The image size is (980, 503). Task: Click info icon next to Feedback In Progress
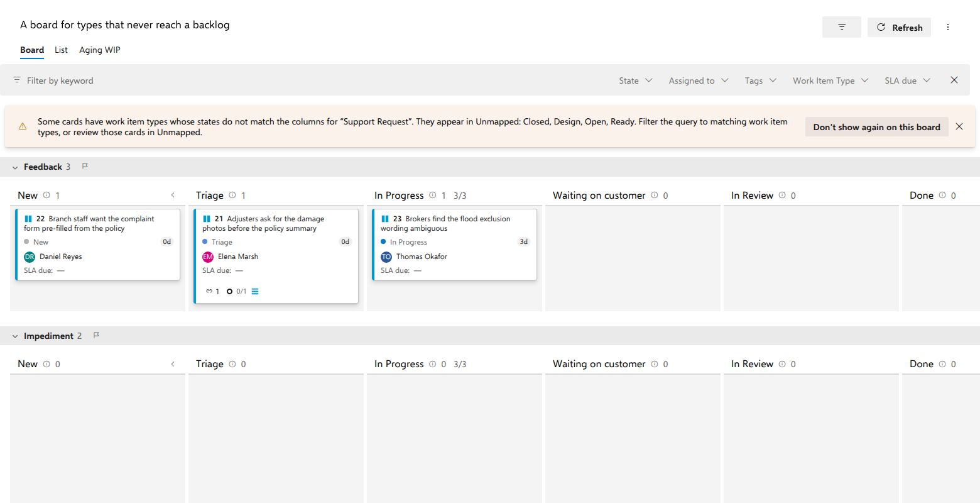433,195
